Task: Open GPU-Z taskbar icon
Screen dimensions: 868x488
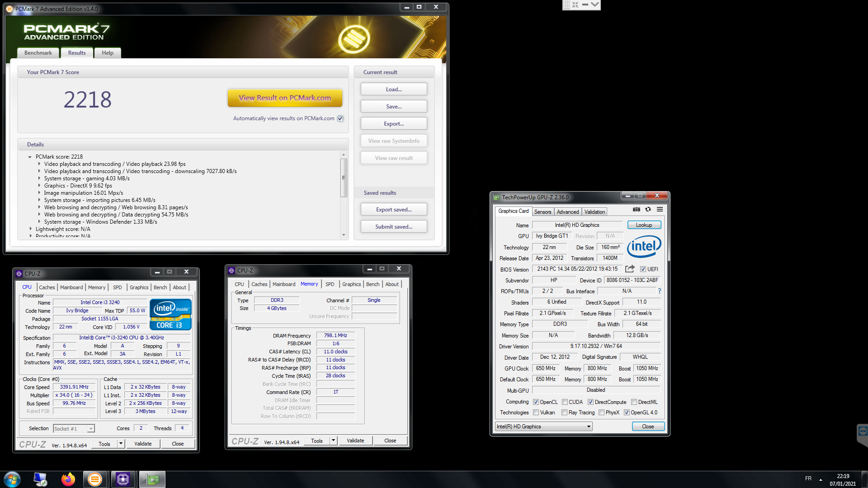Action: [x=152, y=479]
